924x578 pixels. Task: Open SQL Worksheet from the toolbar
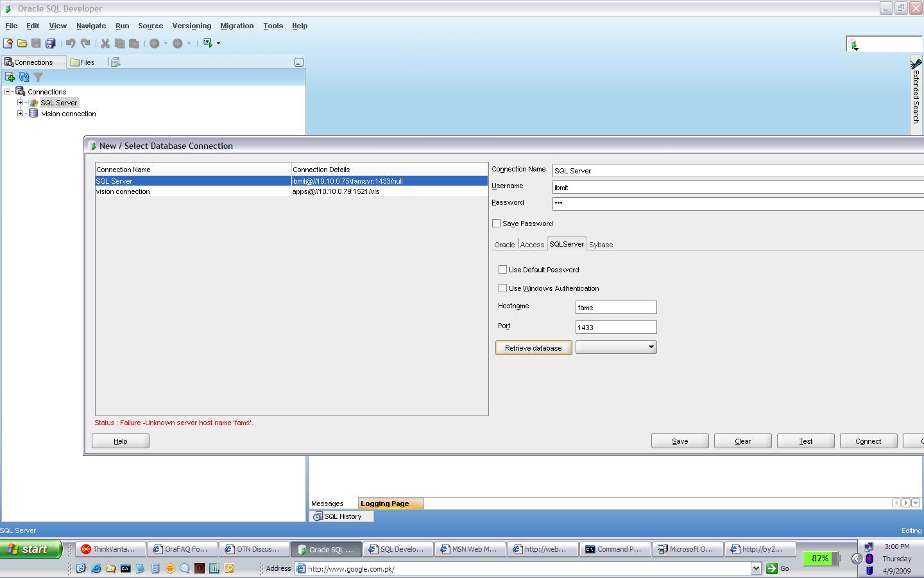click(x=208, y=43)
